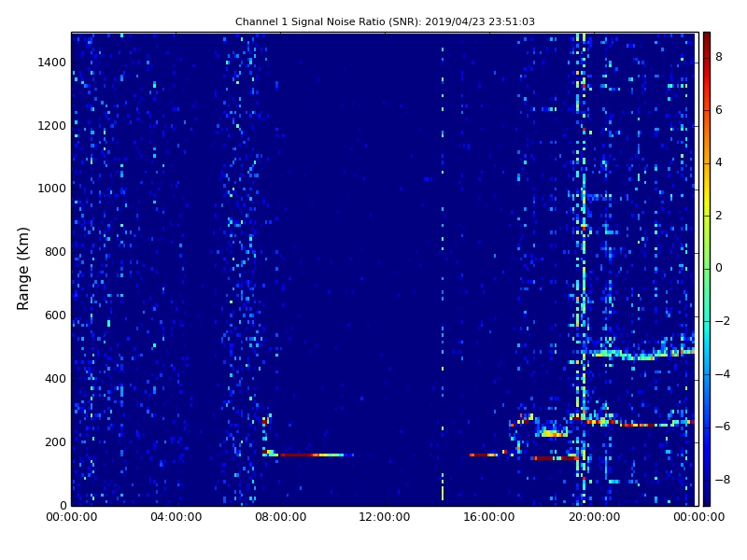Click the 800 range tick label
Image resolution: width=747 pixels, height=560 pixels.
point(56,252)
